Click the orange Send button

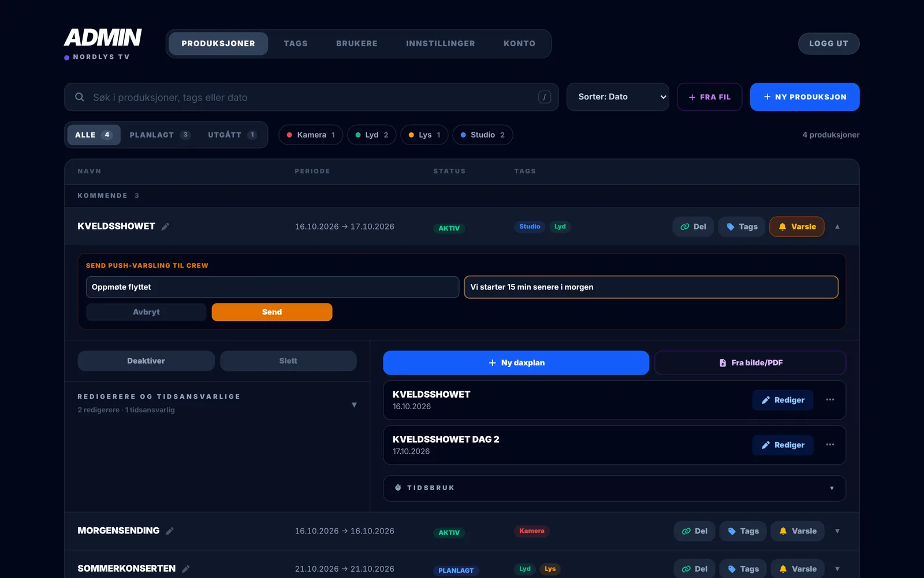[x=272, y=312]
